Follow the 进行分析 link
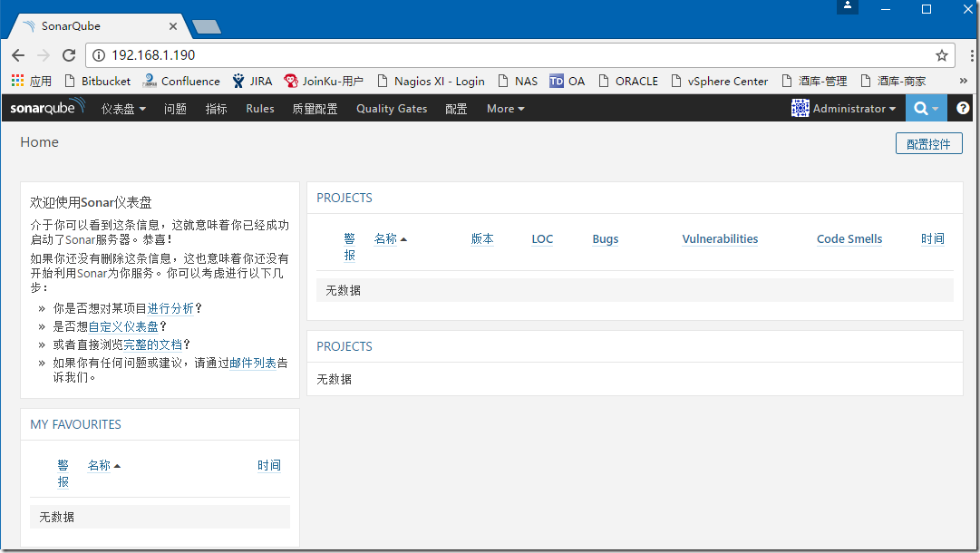This screenshot has height=553, width=980. coord(170,308)
